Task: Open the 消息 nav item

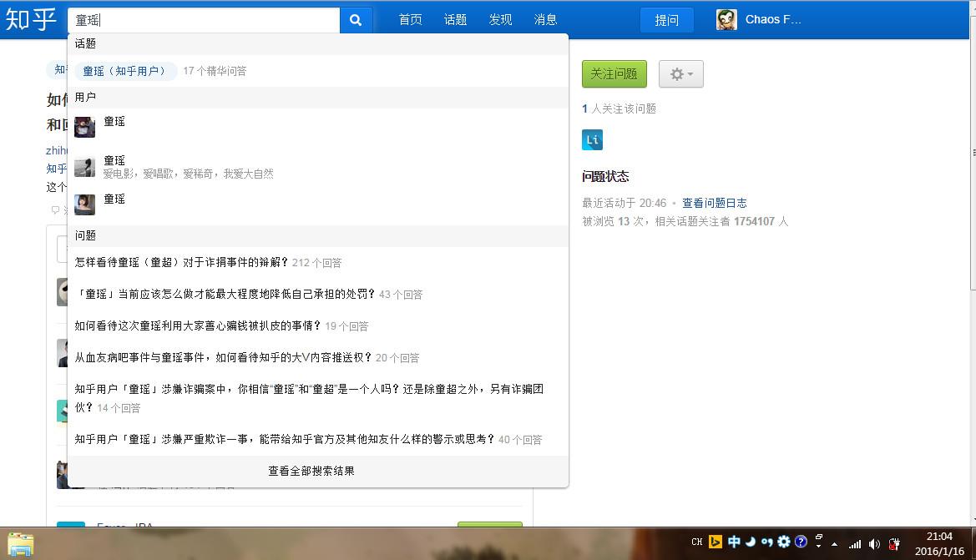Action: 545,20
